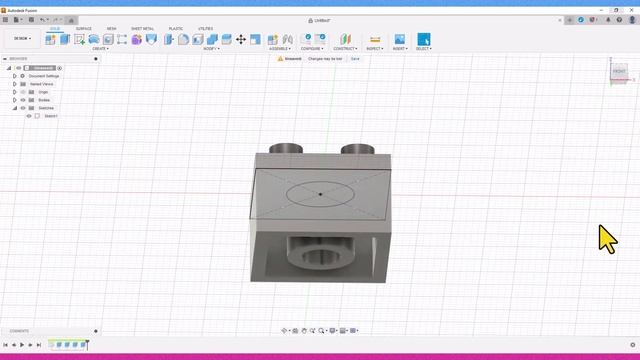Select the Joint tool

click(x=288, y=39)
